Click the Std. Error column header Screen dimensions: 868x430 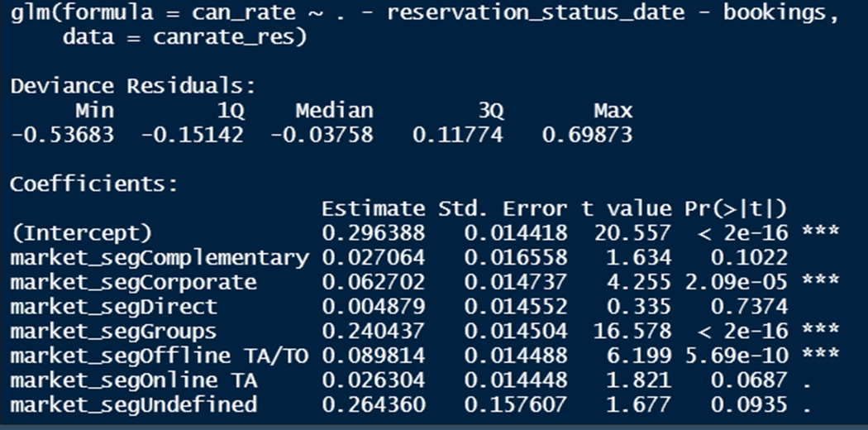(503, 208)
